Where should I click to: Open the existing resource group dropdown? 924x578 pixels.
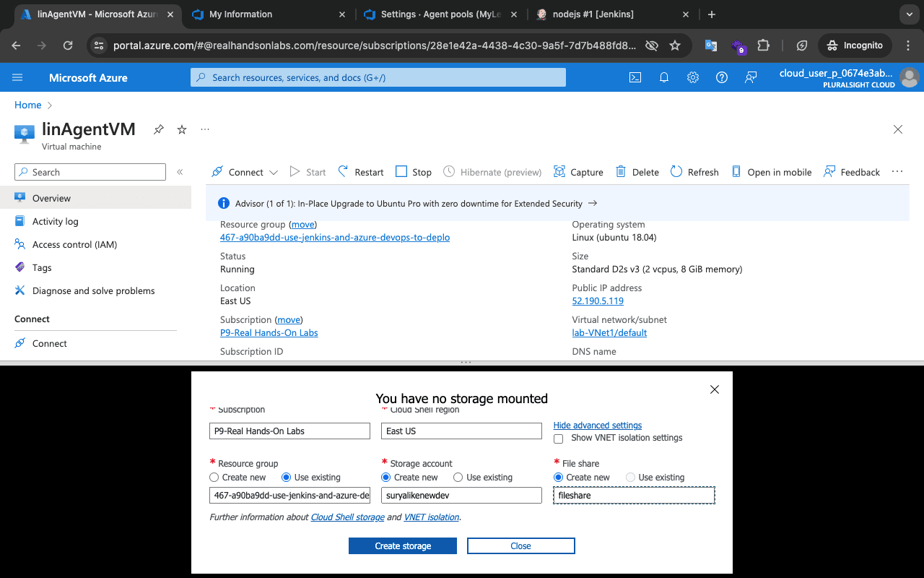click(289, 495)
